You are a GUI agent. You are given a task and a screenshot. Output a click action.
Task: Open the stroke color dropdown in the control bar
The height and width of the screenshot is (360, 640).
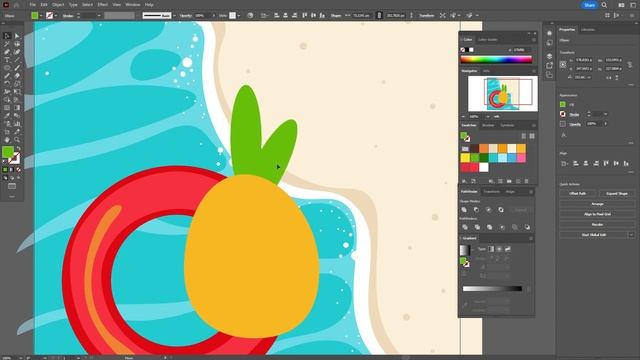56,16
